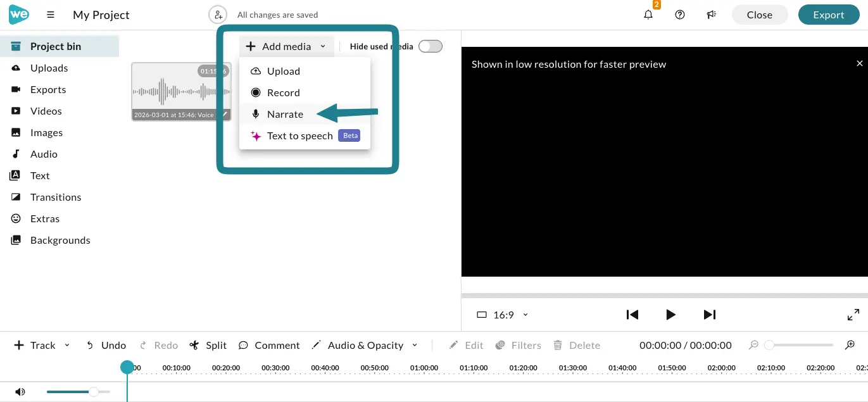Play the preview
Viewport: 868px width, 402px height.
click(671, 315)
